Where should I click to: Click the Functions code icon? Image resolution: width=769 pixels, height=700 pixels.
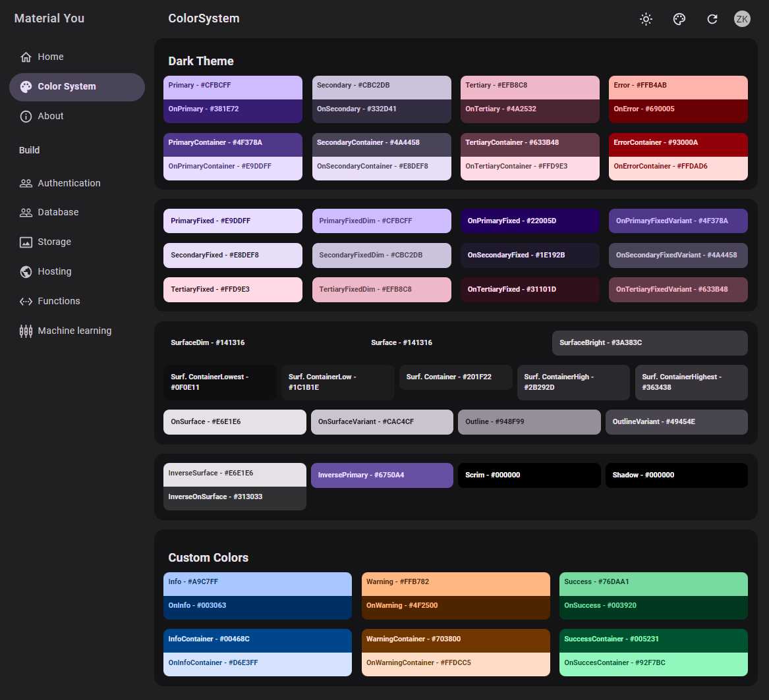[26, 302]
